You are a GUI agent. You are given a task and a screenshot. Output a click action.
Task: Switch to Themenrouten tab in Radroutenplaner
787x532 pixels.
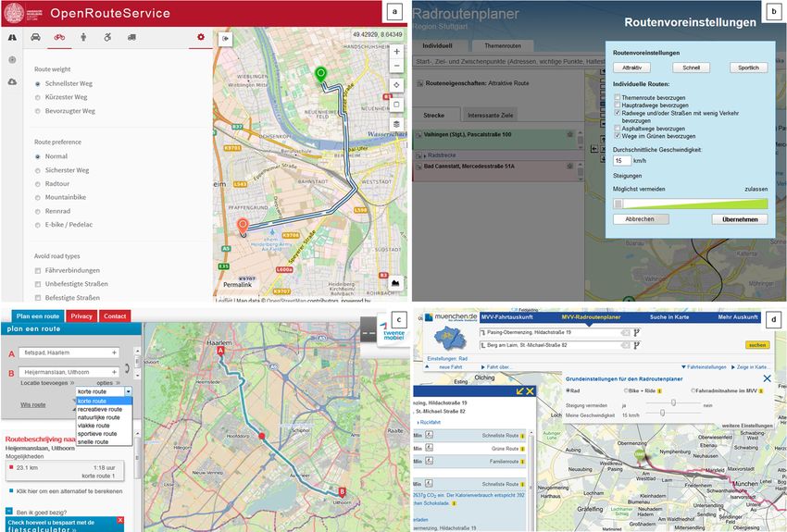(x=503, y=45)
